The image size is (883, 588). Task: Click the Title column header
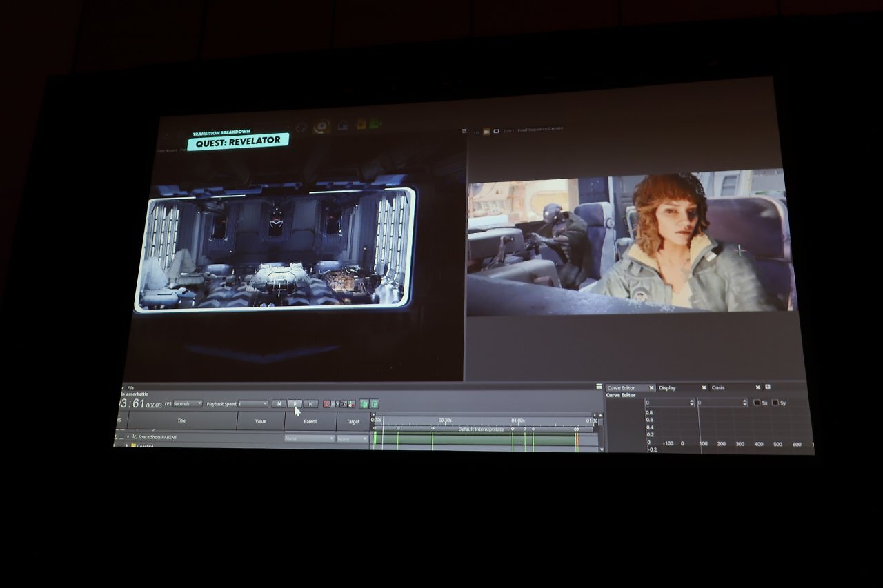[182, 420]
